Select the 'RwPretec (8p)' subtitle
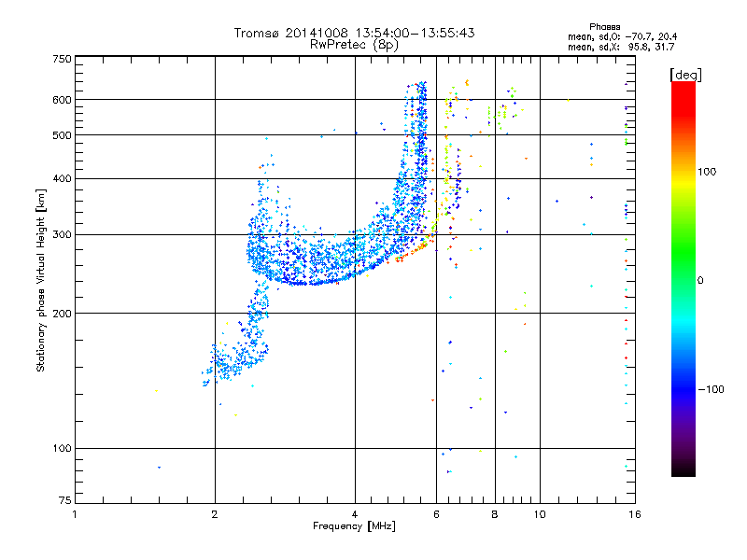Screen dimensions: 747x560 (x=354, y=45)
